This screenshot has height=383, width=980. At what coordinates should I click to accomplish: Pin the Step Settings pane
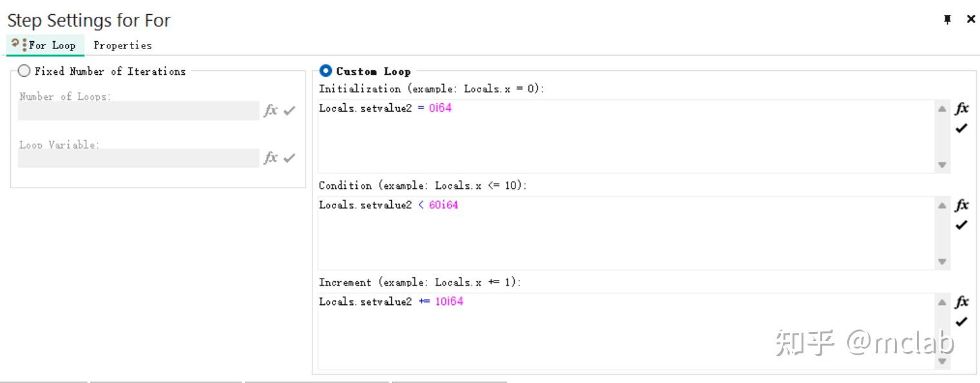947,19
